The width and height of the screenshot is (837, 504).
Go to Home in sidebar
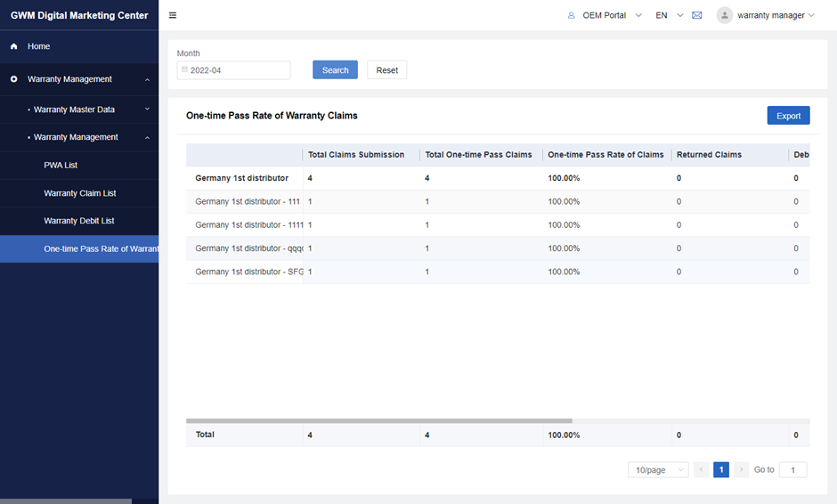[x=79, y=46]
